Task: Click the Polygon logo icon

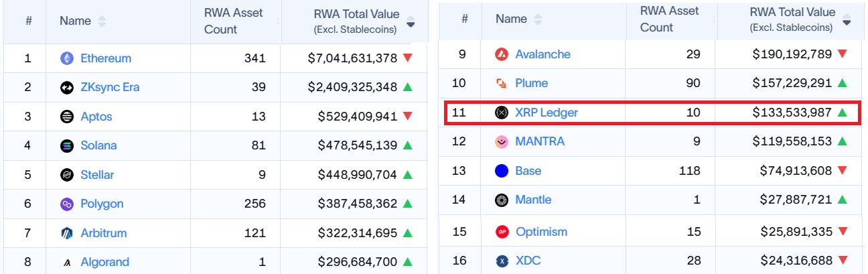Action: 67,204
